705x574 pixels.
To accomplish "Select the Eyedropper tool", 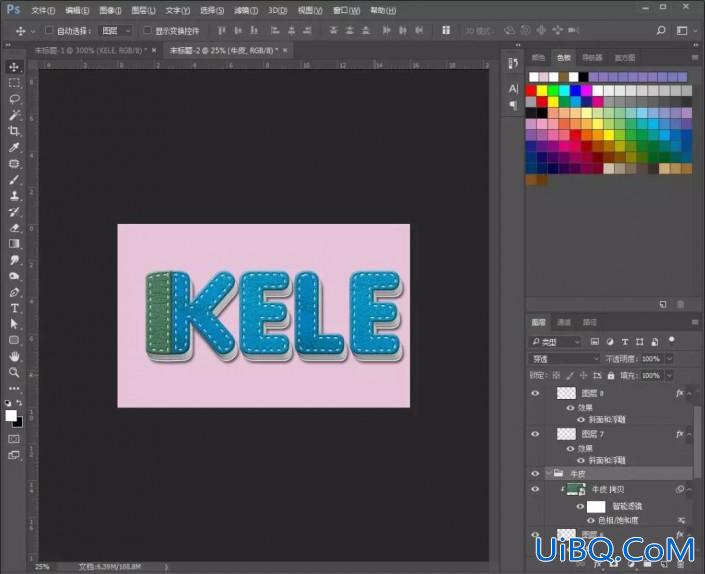I will coord(14,147).
